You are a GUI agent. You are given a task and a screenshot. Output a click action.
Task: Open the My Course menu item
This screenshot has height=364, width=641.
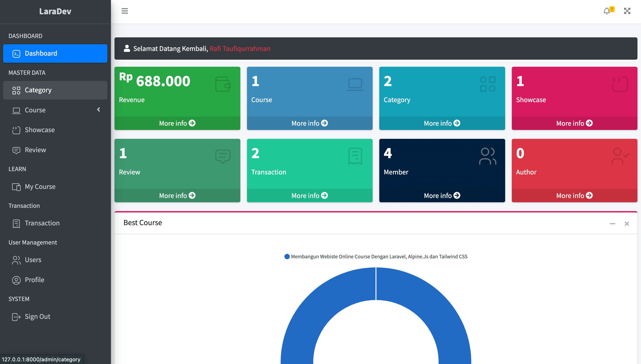55,187
